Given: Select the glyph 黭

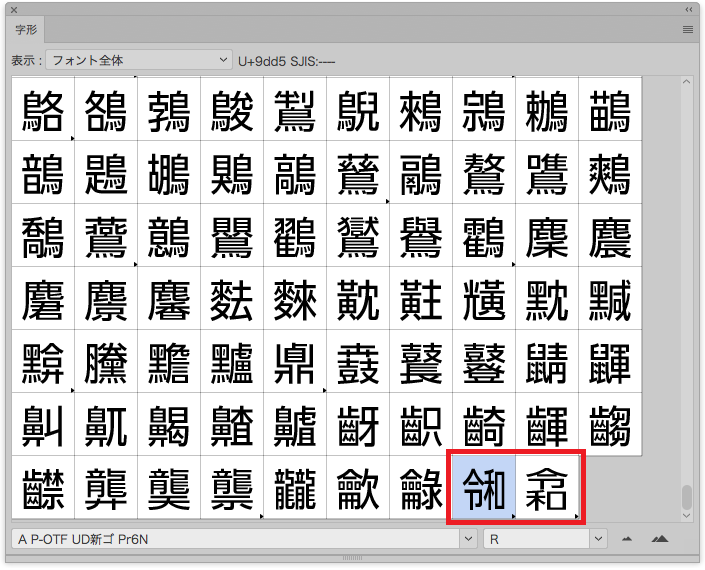Looking at the screenshot, I should pos(43,361).
